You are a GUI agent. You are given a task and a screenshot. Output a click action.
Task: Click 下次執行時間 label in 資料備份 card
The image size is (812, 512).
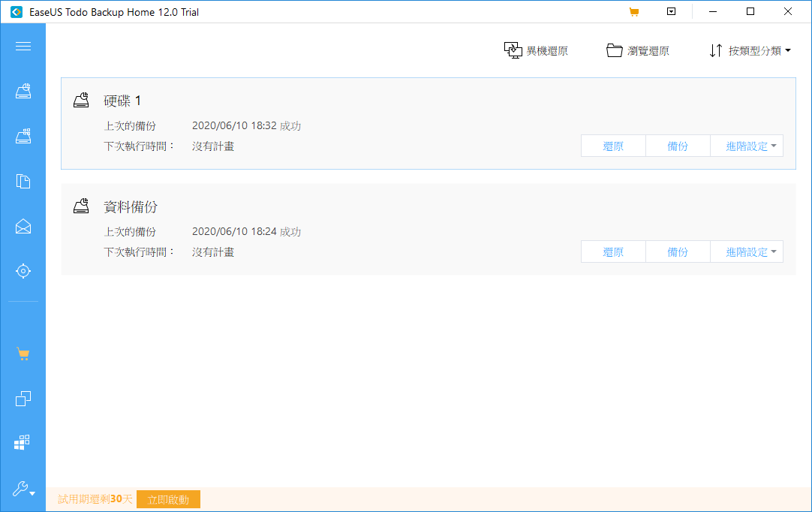[140, 251]
